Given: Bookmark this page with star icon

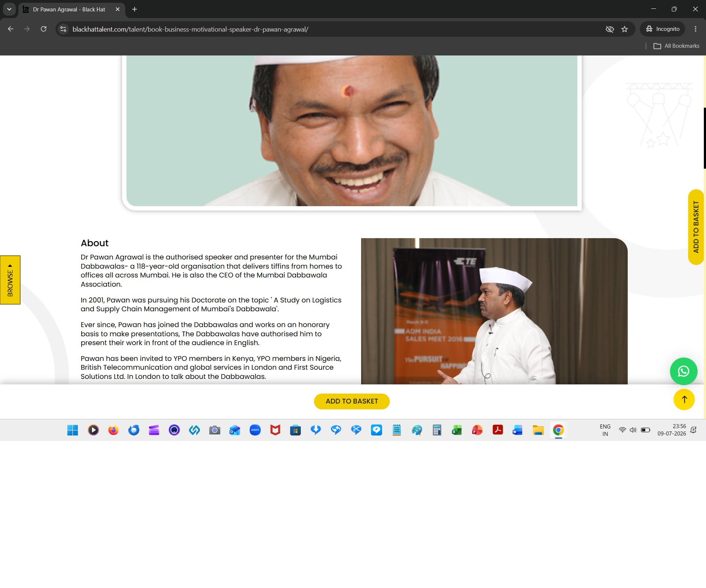Looking at the screenshot, I should click(624, 29).
